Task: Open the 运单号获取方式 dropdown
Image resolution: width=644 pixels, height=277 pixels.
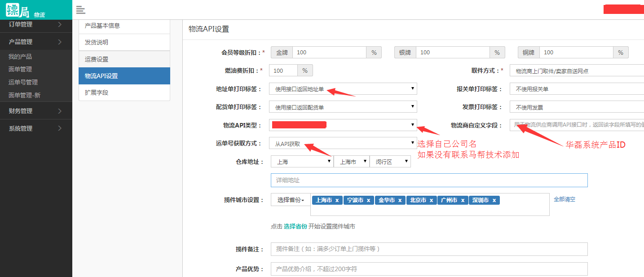Action: coord(343,144)
